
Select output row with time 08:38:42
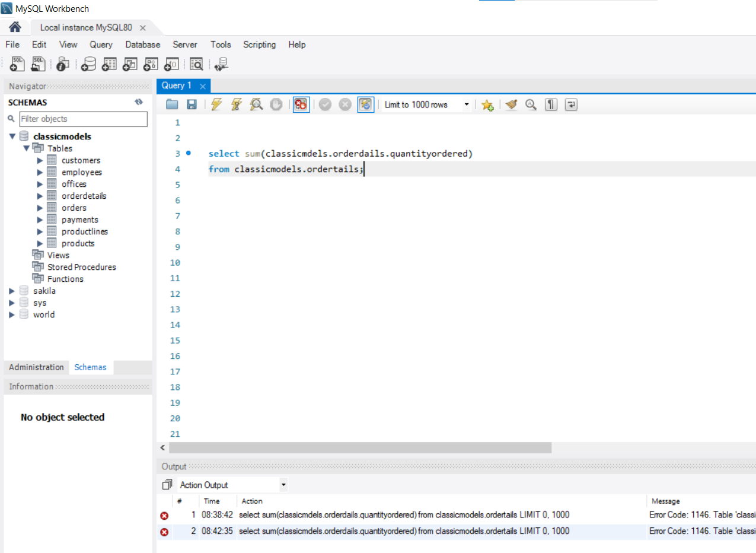[457, 515]
